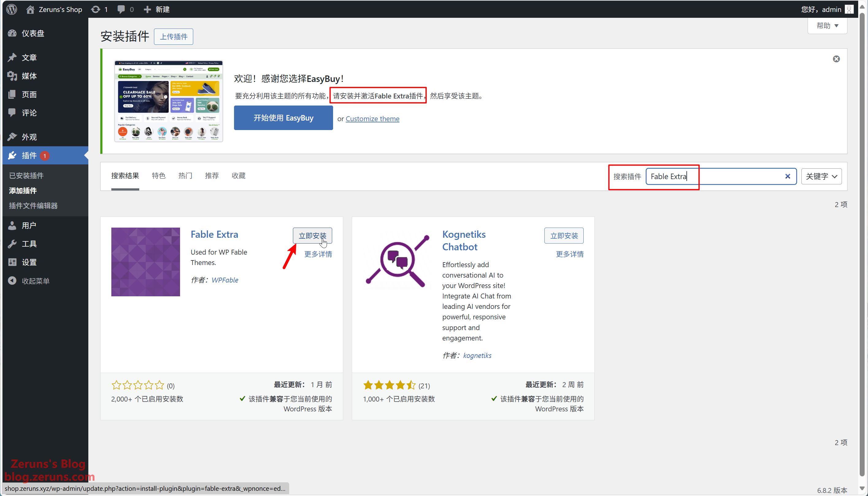Open the WPFable author link
The image size is (868, 496).
225,280
